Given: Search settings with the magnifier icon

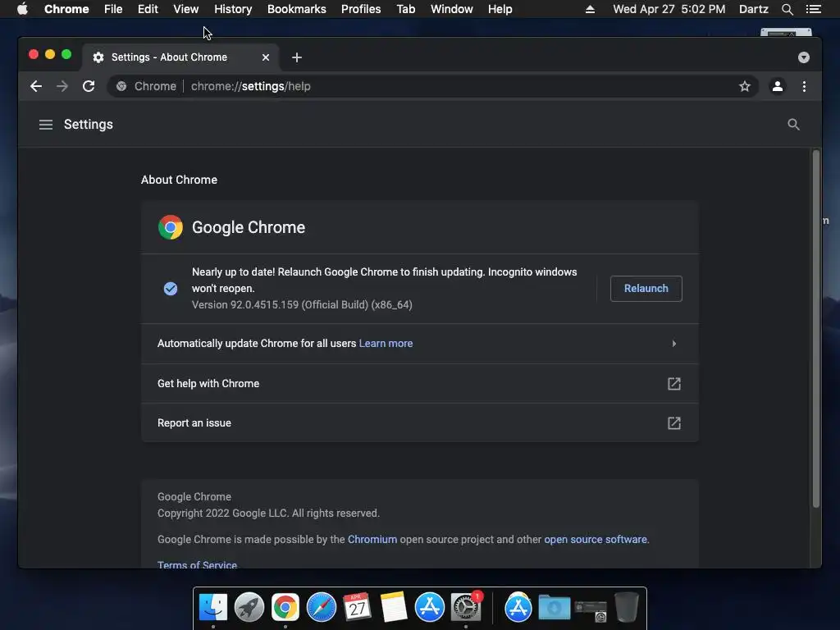Looking at the screenshot, I should (x=793, y=125).
